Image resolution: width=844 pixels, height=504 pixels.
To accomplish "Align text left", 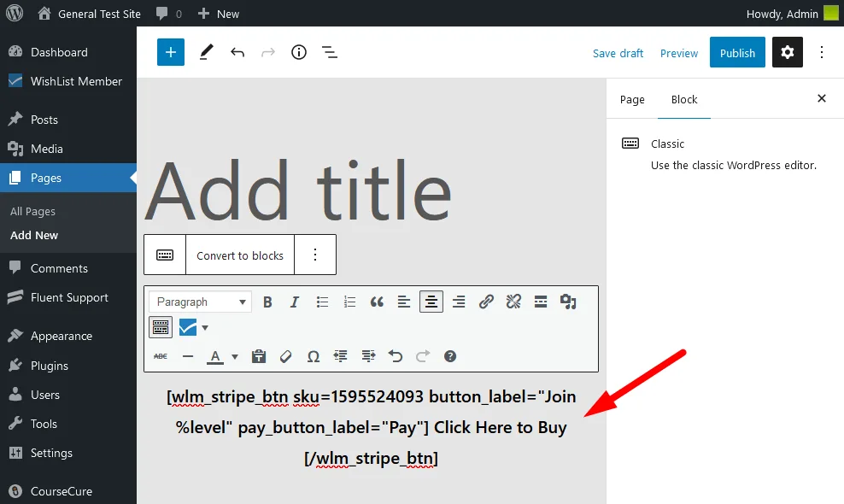I will [x=404, y=302].
